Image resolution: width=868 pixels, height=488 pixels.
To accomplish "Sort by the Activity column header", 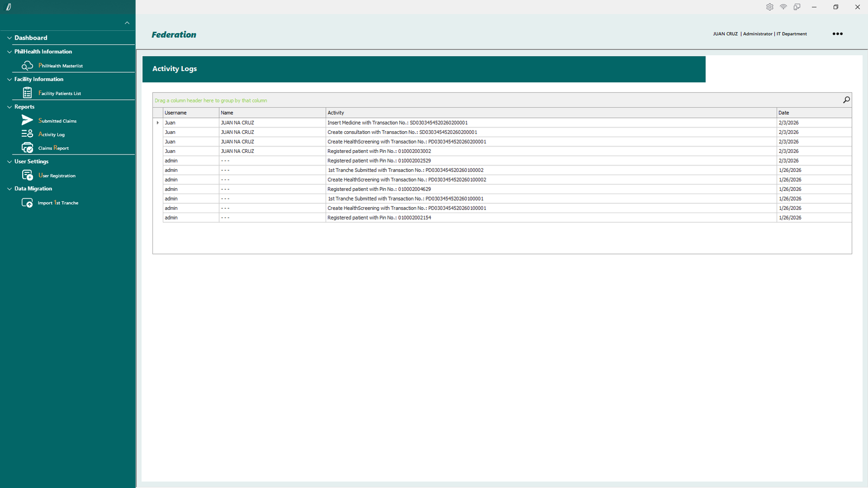I will [551, 113].
